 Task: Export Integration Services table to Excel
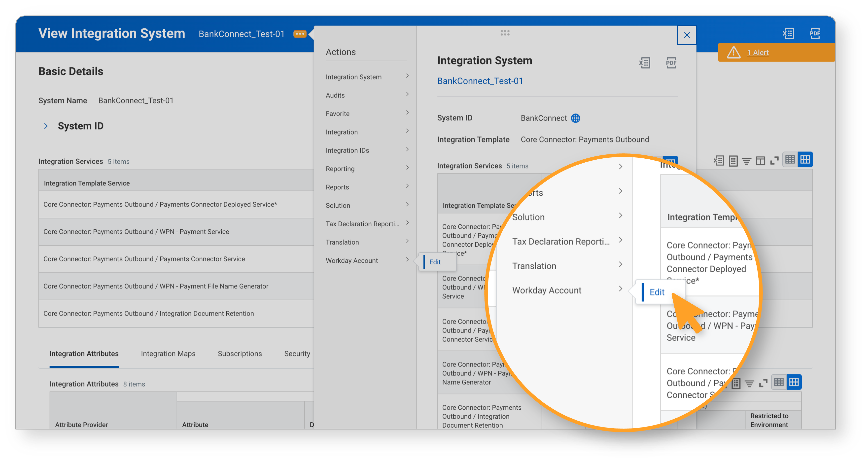pyautogui.click(x=718, y=160)
